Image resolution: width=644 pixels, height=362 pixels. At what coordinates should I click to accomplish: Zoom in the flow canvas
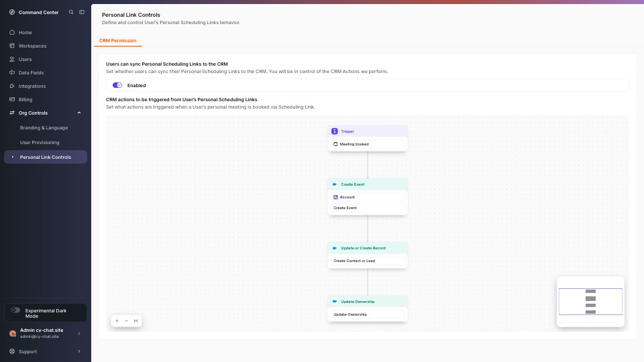point(117,321)
